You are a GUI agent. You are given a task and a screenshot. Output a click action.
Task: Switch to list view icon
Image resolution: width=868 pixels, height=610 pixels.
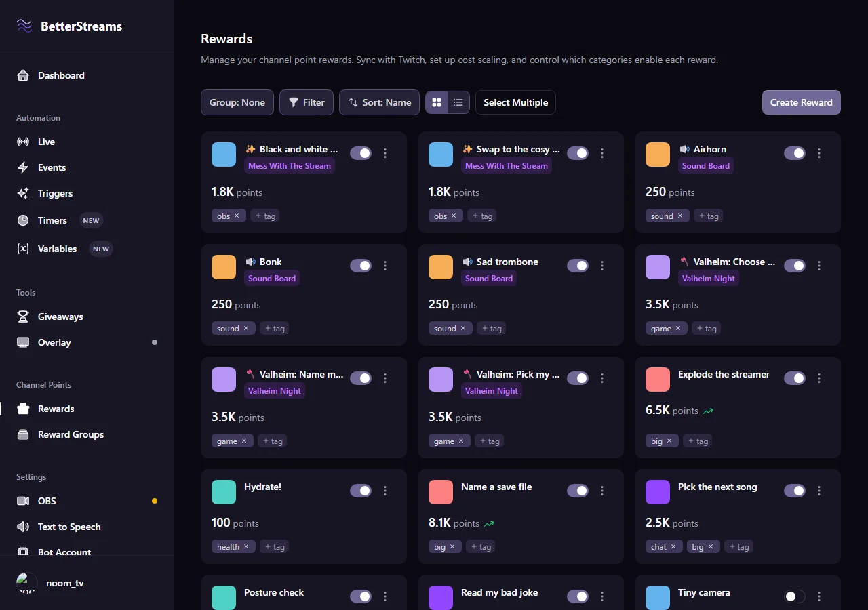coord(458,102)
